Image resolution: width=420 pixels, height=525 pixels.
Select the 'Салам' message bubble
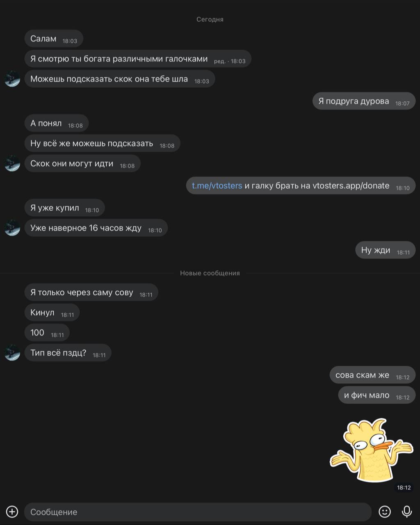[54, 39]
